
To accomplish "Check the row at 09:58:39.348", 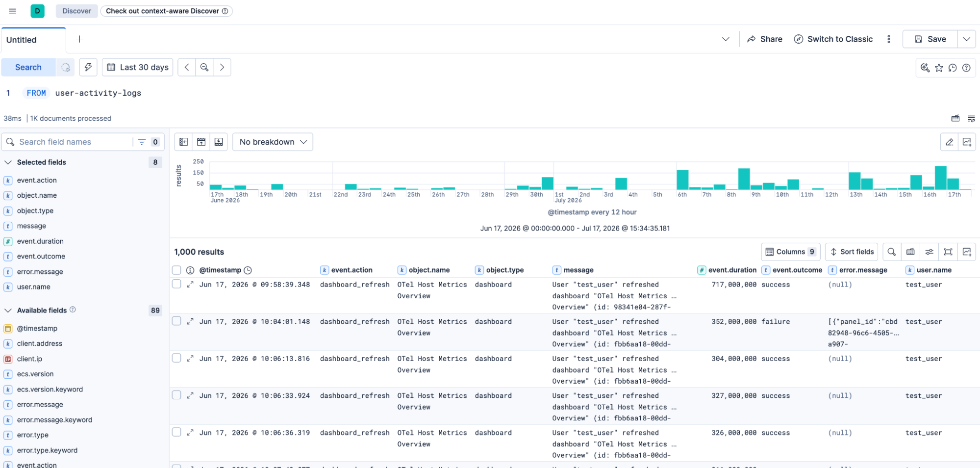I will click(177, 284).
